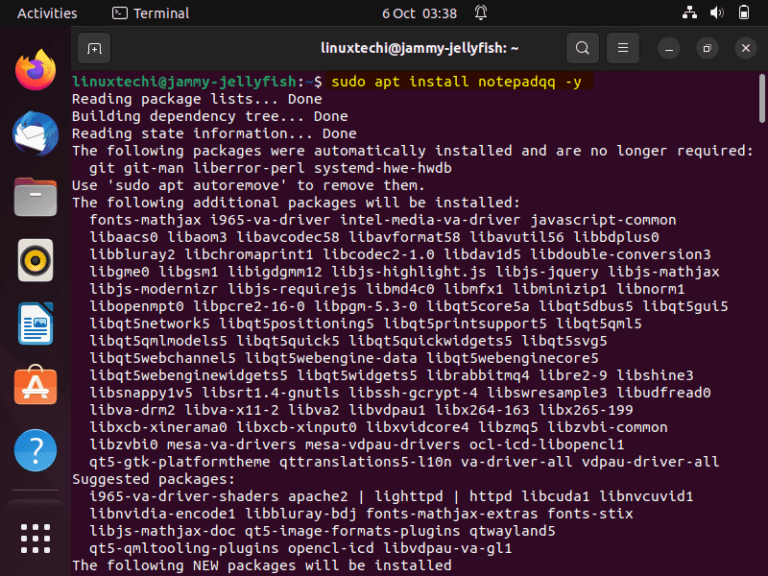Open Ubuntu Software from the dock
Viewport: 768px width, 576px height.
coord(35,385)
